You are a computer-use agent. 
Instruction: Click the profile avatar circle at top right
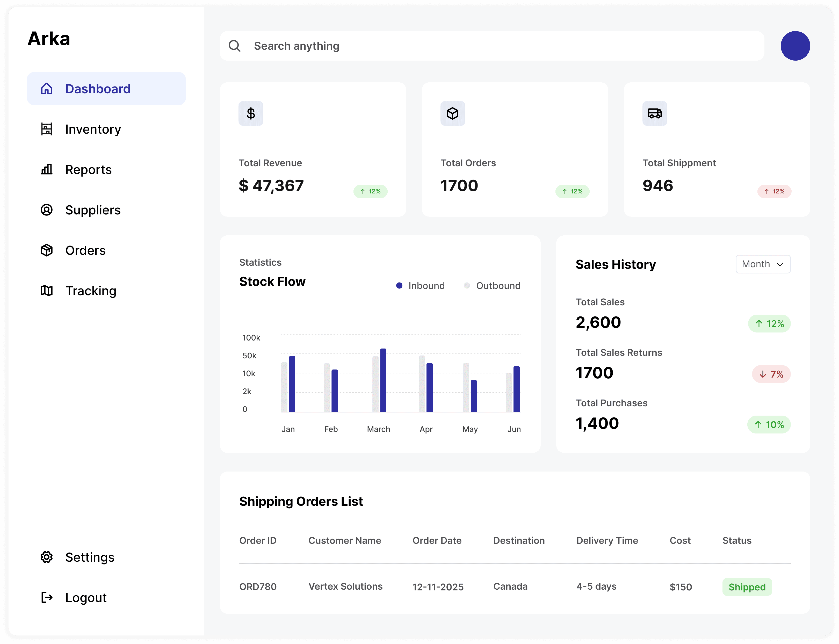pyautogui.click(x=795, y=46)
